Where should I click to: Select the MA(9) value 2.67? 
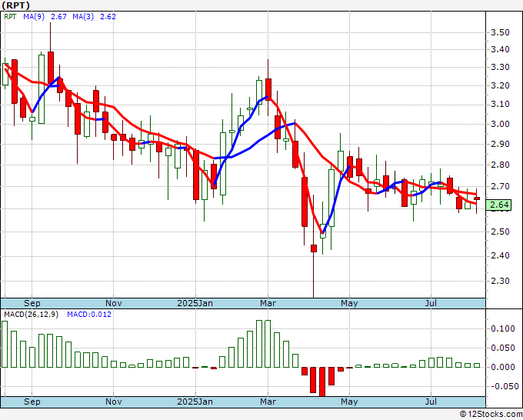(58, 17)
